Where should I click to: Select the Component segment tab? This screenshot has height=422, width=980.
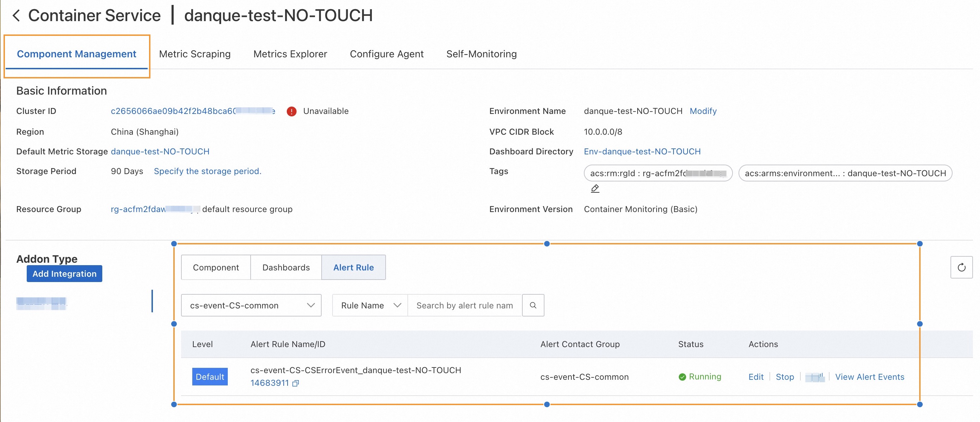pos(216,268)
